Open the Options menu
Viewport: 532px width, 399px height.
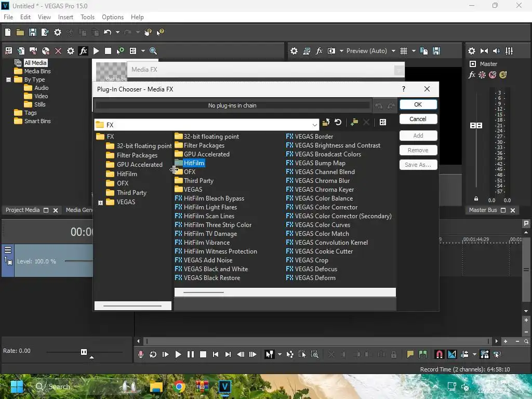point(113,17)
